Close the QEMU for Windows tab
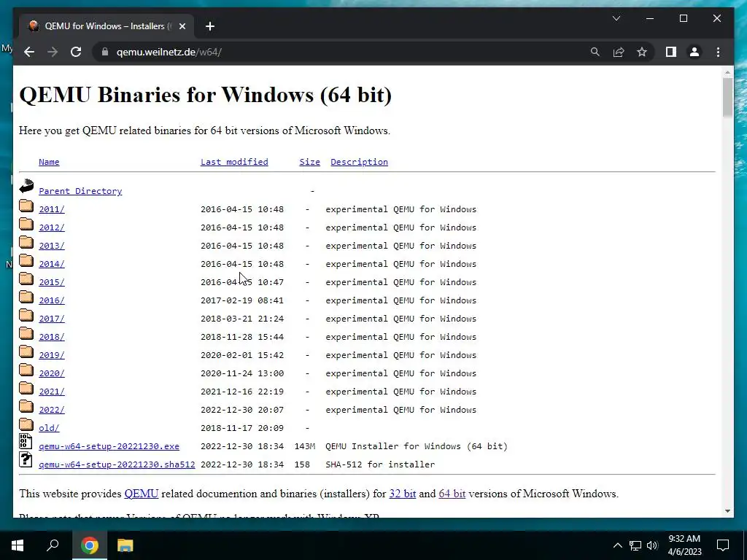747x560 pixels. click(x=182, y=26)
